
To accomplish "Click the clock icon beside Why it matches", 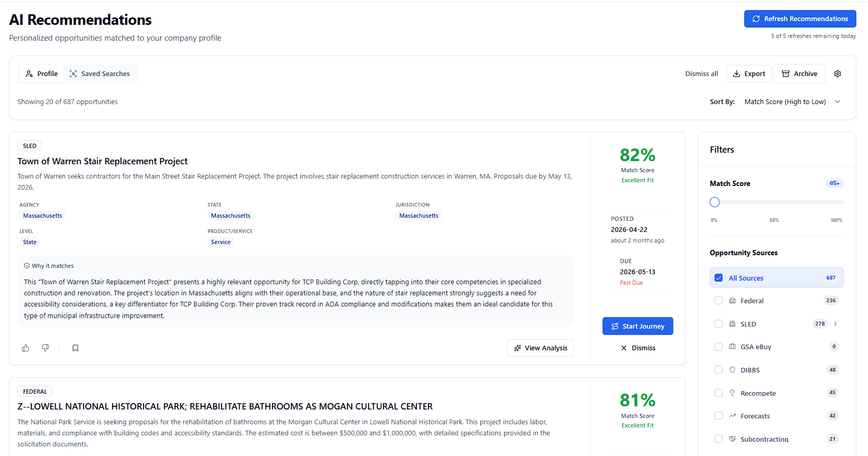I will [26, 266].
